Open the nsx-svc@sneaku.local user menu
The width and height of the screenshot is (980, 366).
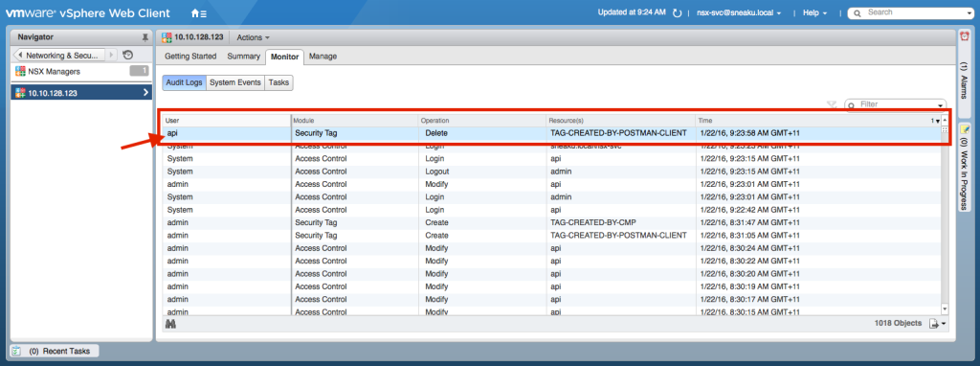pos(739,12)
